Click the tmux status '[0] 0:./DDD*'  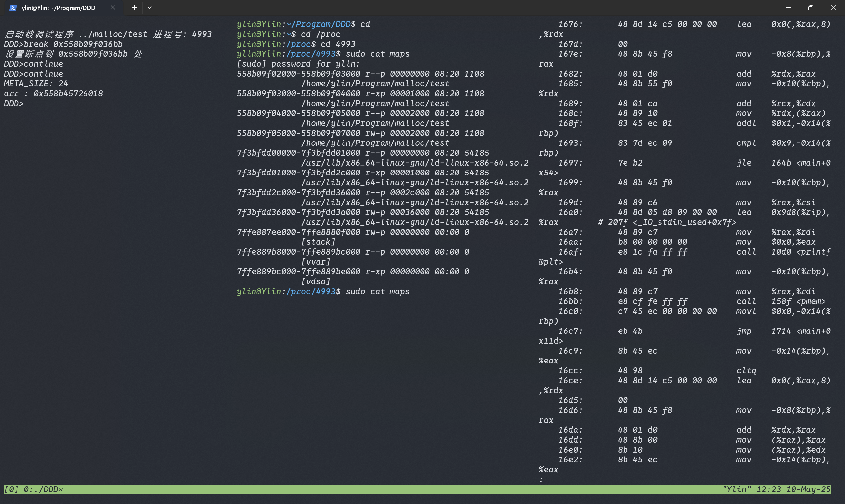[x=33, y=489]
